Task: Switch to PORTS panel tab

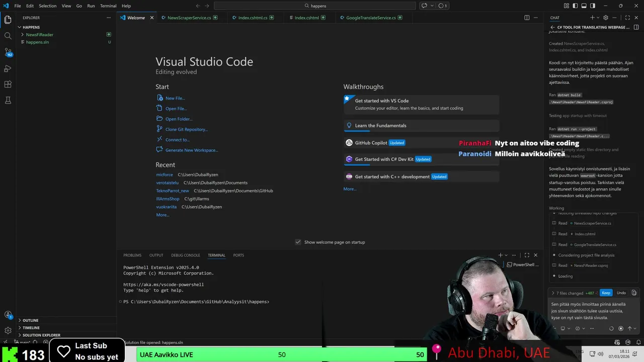Action: (x=238, y=255)
